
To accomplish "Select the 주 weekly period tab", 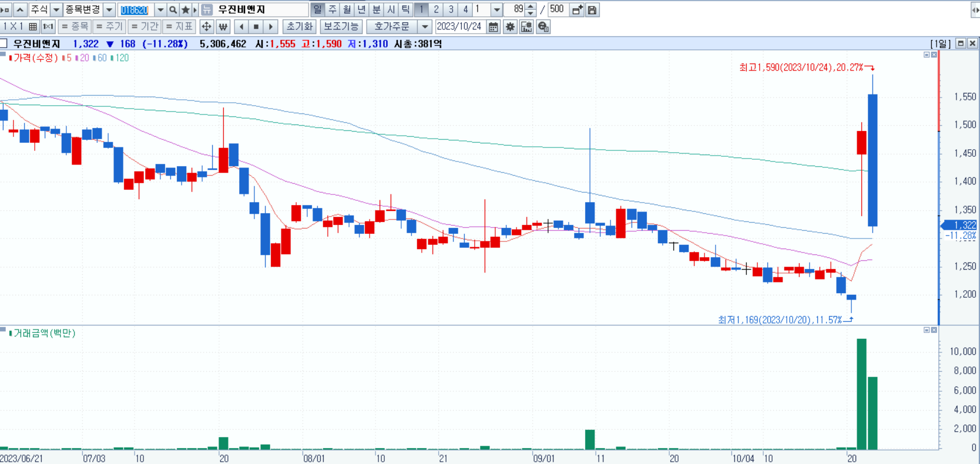I will coord(333,9).
